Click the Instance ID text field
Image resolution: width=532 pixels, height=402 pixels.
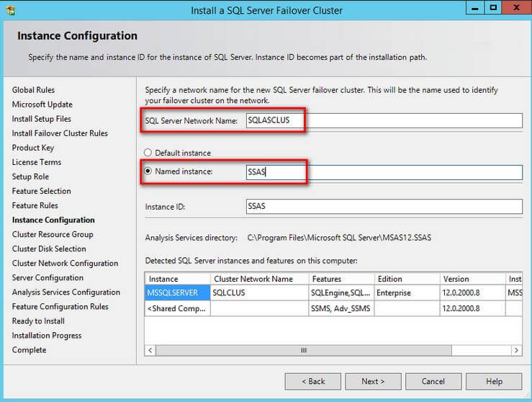384,207
